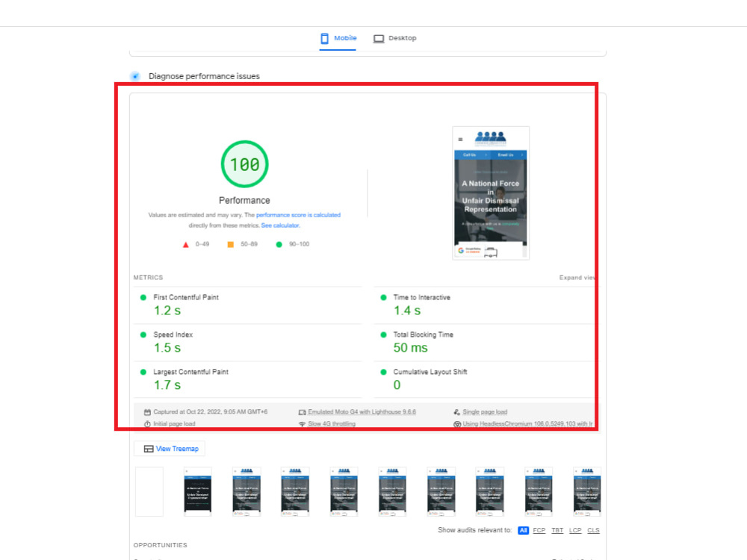
Task: Select the All audits filter
Action: click(x=523, y=530)
